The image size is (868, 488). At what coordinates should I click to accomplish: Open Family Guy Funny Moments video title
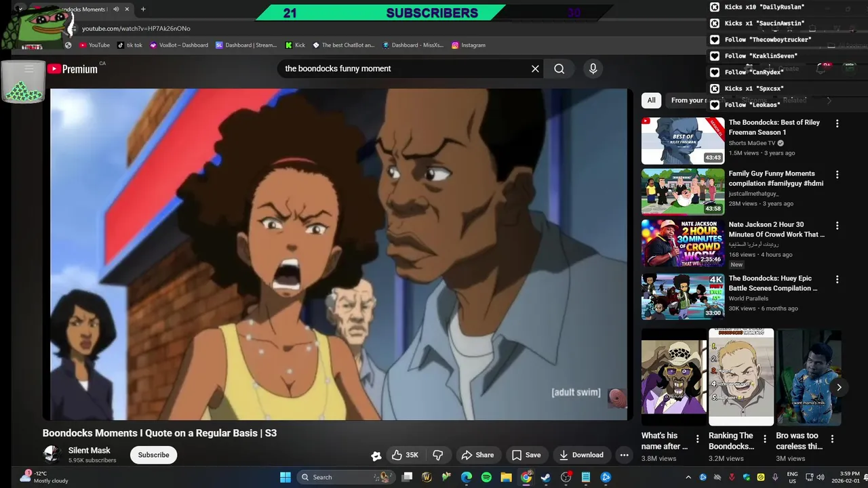pos(776,178)
